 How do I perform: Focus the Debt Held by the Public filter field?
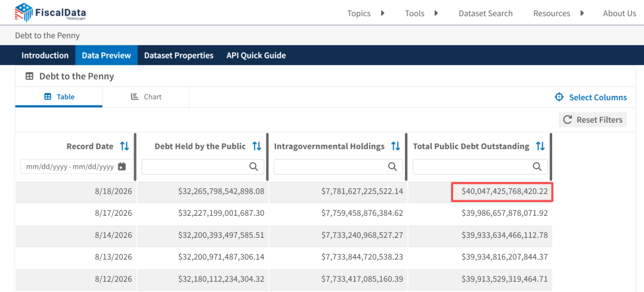203,166
